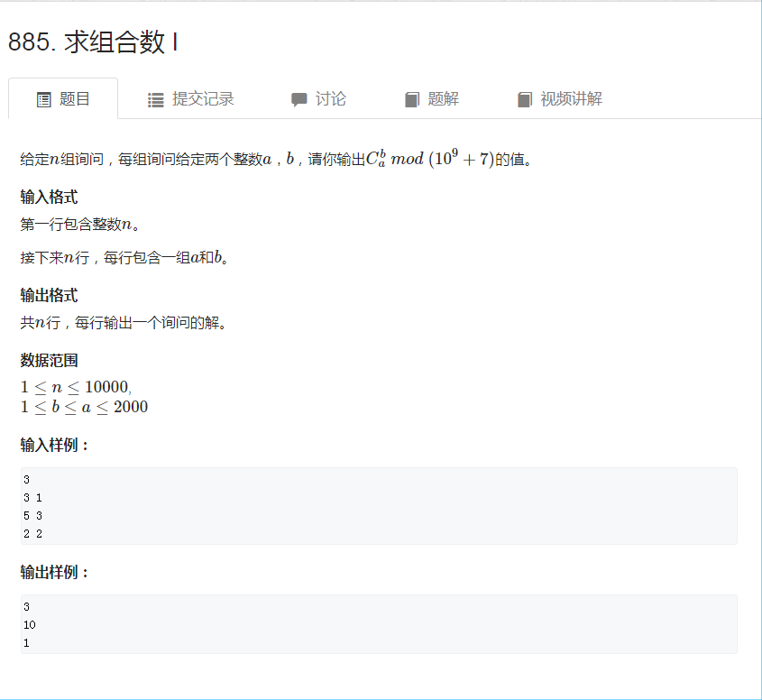Select the 题解 tab

[442, 99]
